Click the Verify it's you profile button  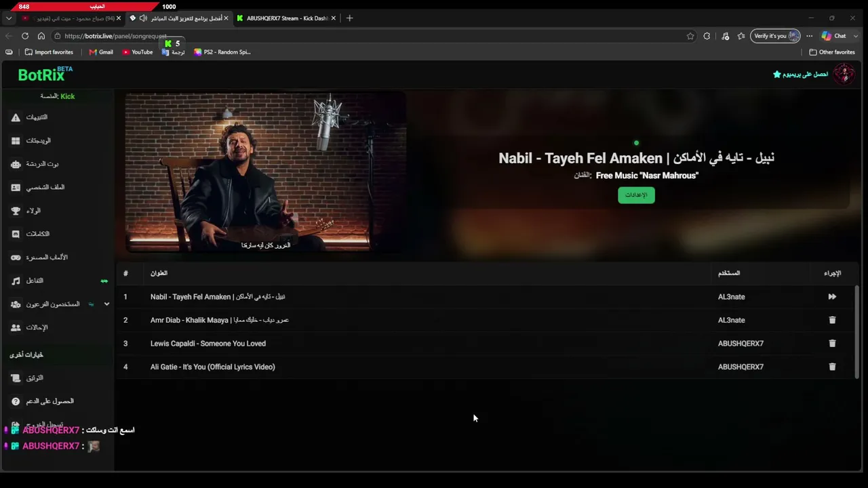[775, 36]
